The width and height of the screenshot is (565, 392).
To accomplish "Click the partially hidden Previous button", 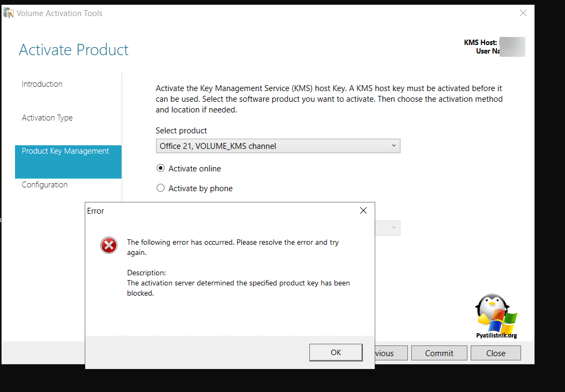I will (391, 353).
